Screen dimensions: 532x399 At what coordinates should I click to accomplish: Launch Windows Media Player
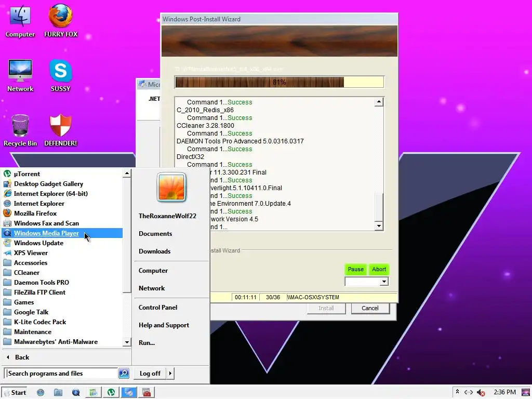62,233
